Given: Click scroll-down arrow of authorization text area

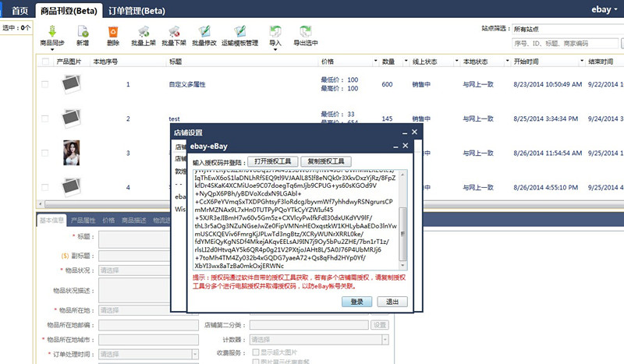Looking at the screenshot, I should point(402,265).
